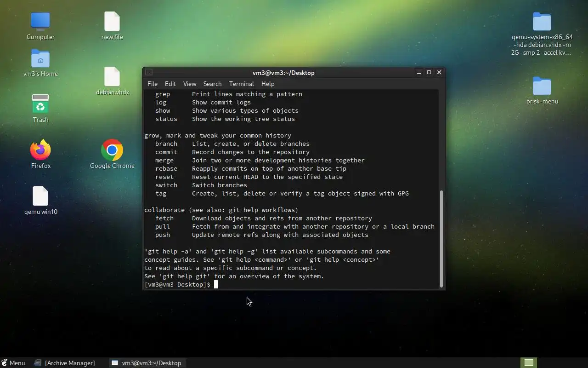Open the Menu button on the panel
The height and width of the screenshot is (368, 588).
click(13, 363)
